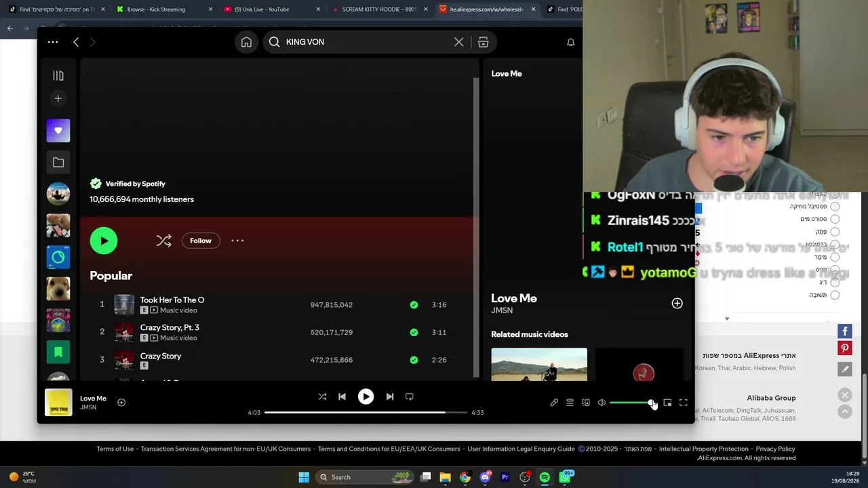Image resolution: width=868 pixels, height=488 pixels.
Task: Open the Love Me cover in the player bar
Action: point(58,402)
